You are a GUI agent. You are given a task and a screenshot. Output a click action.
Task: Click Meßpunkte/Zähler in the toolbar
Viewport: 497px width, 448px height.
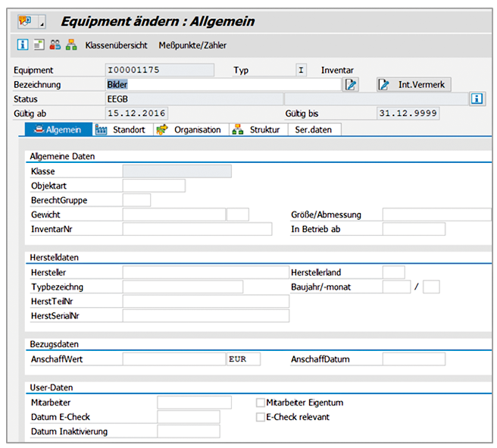tap(192, 45)
